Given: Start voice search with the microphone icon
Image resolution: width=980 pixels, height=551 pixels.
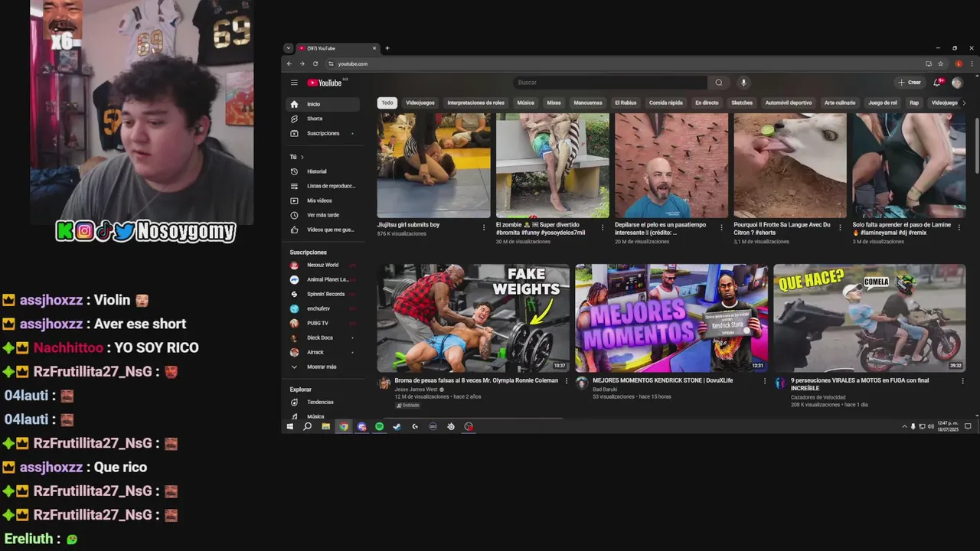Looking at the screenshot, I should [x=743, y=83].
